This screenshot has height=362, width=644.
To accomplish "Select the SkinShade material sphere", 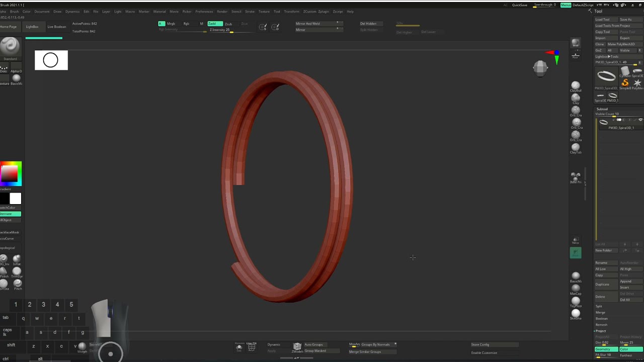I will [x=576, y=314].
